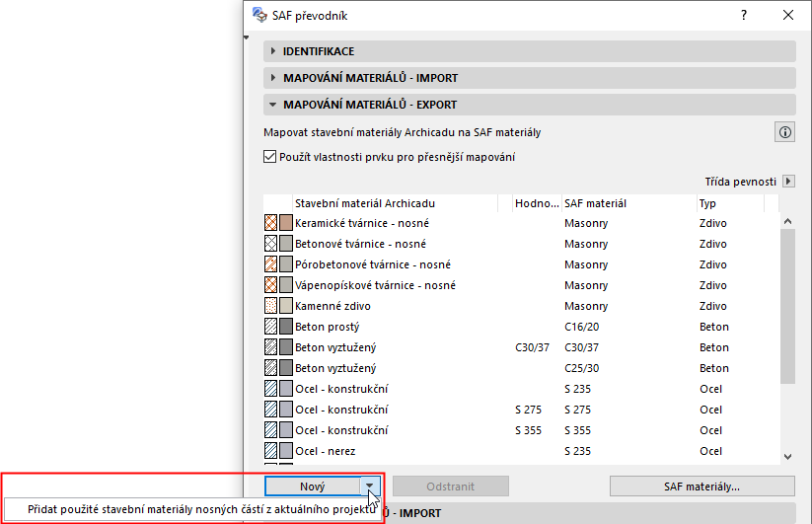812x524 pixels.
Task: Click hatch icon of Pórobetonové tvárnice - nosné
Action: [271, 264]
